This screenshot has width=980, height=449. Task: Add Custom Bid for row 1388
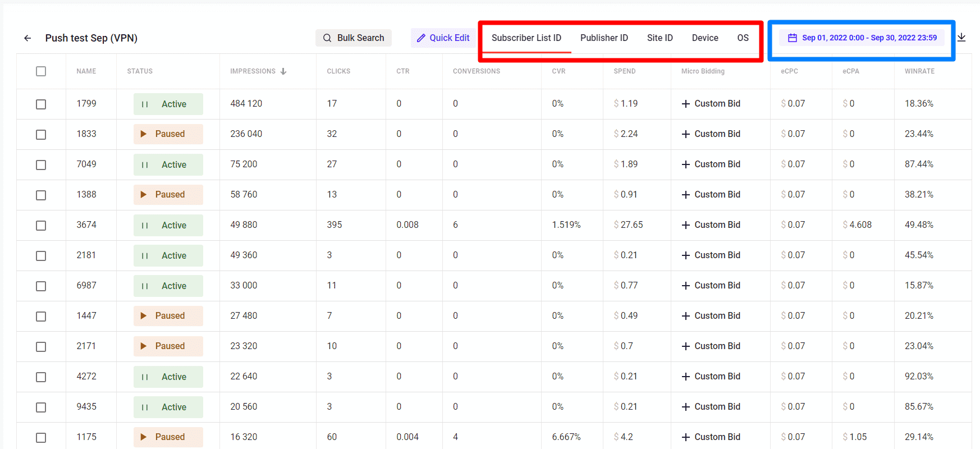coord(711,195)
